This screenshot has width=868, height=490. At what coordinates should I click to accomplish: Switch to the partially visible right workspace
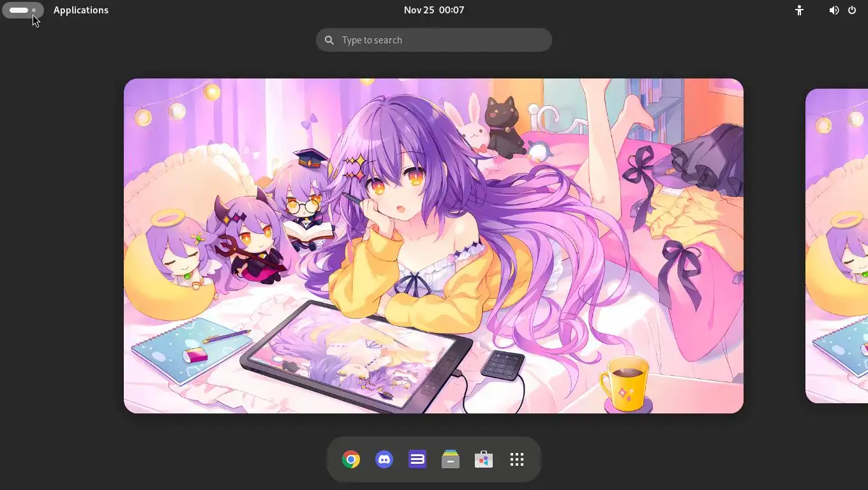point(837,246)
